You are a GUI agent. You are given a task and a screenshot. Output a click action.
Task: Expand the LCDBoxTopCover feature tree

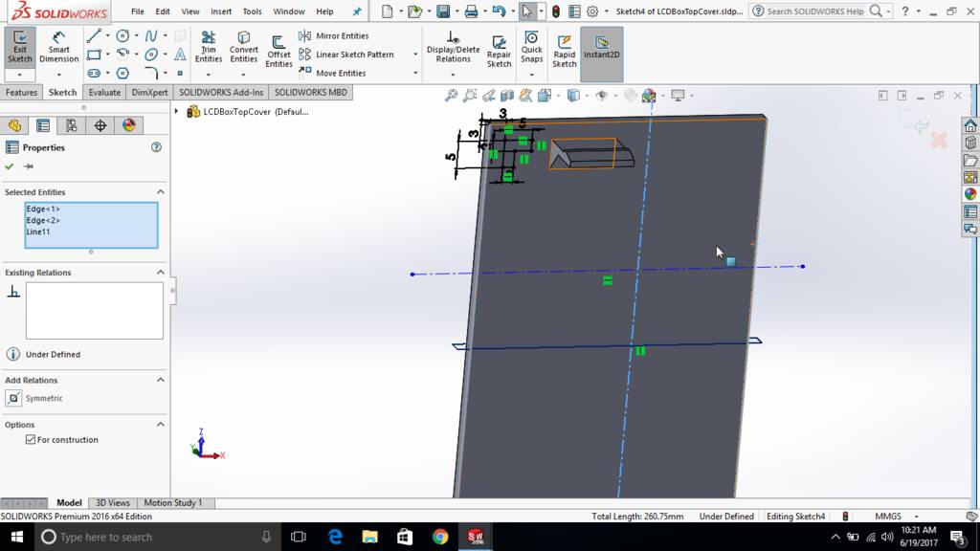(x=177, y=112)
